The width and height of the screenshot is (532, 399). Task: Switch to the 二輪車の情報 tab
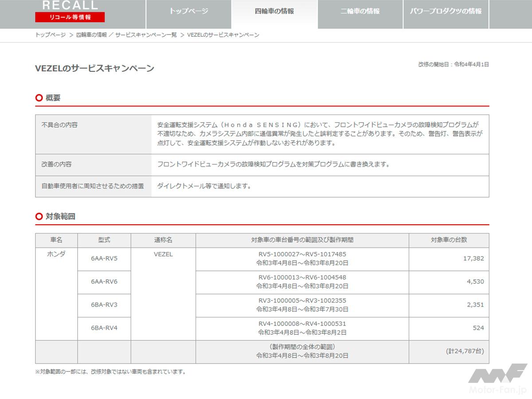(360, 12)
